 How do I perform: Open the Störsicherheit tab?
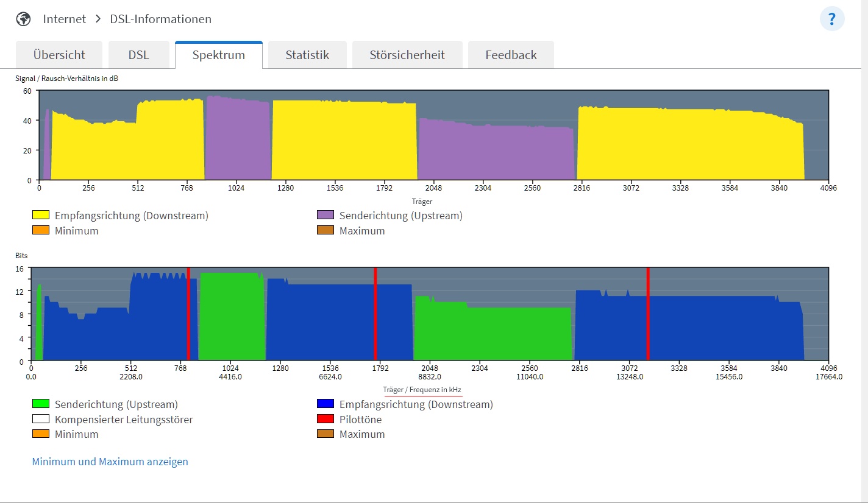pyautogui.click(x=407, y=55)
